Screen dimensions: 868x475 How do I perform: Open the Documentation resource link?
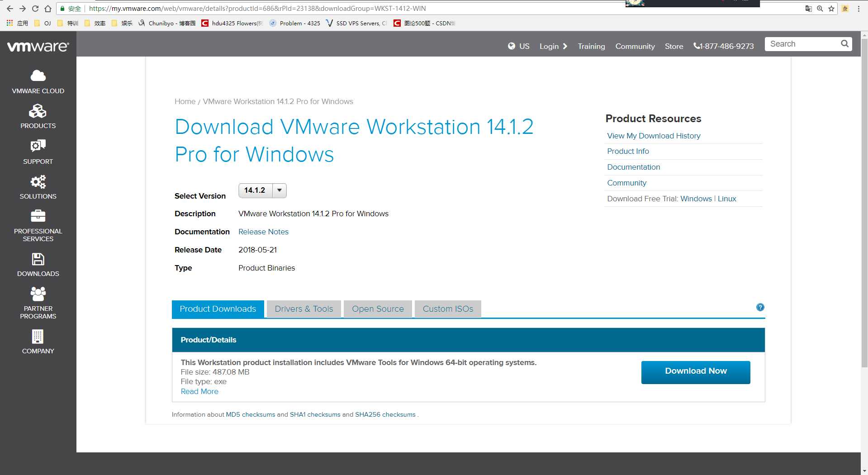633,167
